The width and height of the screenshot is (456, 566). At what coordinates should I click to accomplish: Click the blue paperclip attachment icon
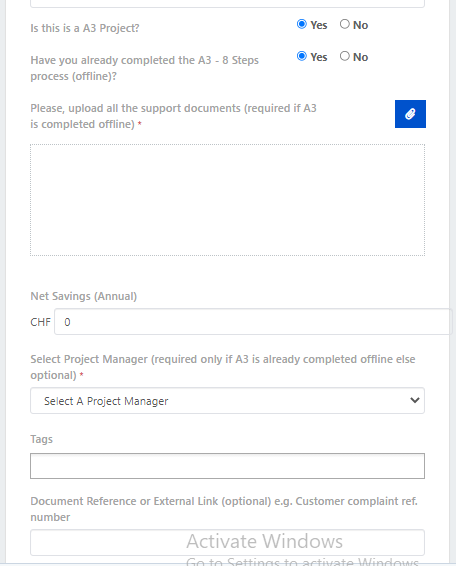click(x=410, y=114)
